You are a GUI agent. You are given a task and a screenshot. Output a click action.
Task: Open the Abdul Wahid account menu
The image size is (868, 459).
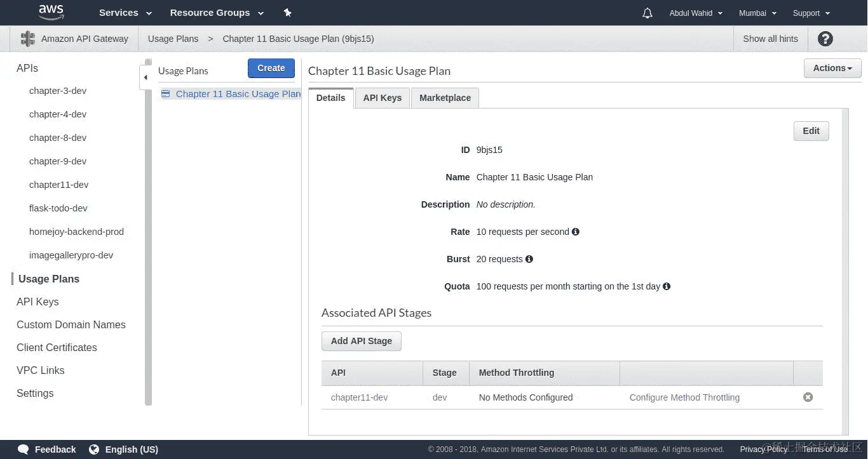[696, 13]
